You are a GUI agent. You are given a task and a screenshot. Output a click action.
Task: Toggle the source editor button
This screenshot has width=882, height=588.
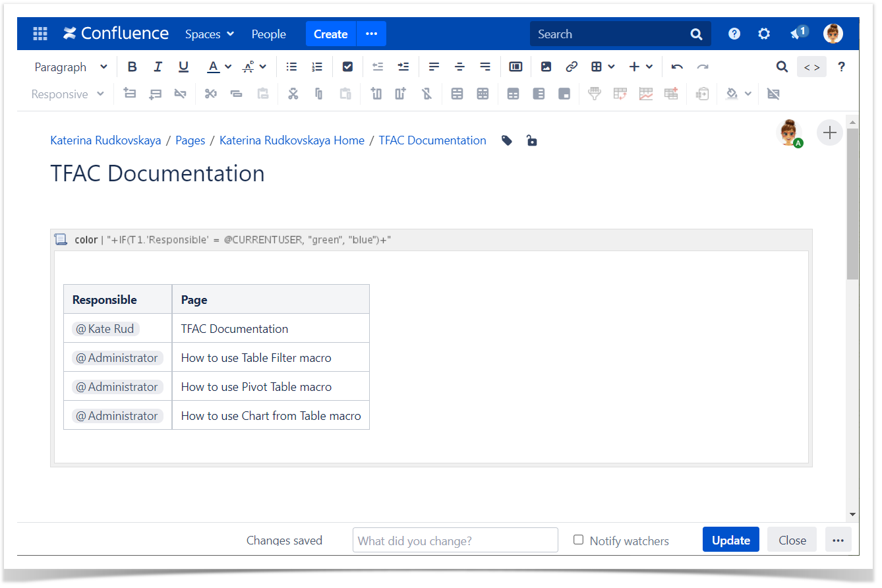tap(811, 67)
